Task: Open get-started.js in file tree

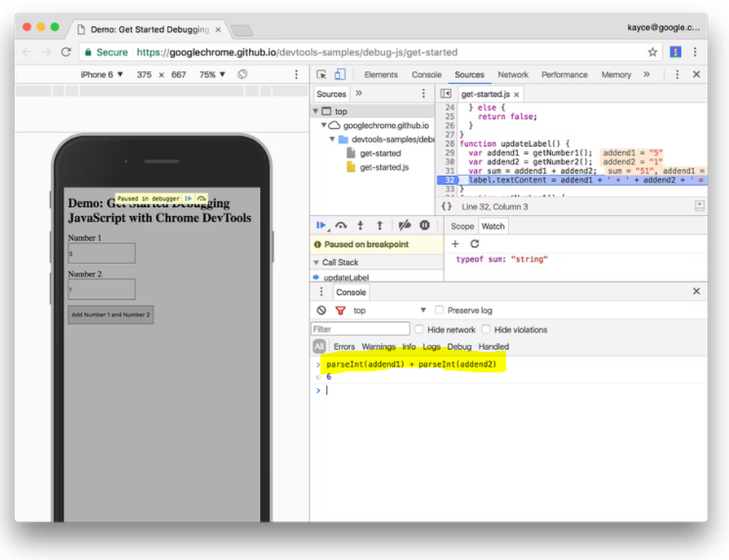Action: point(384,167)
